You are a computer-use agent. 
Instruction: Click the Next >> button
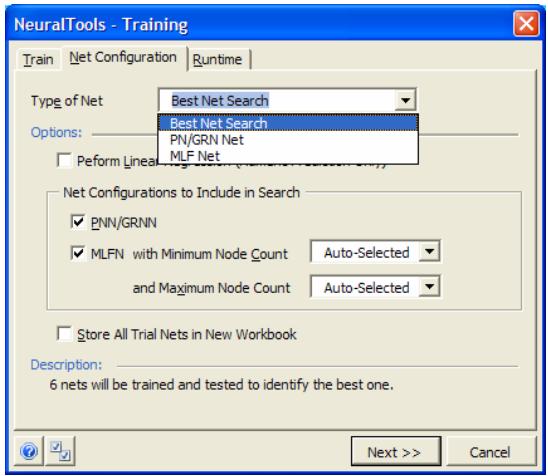click(x=396, y=452)
